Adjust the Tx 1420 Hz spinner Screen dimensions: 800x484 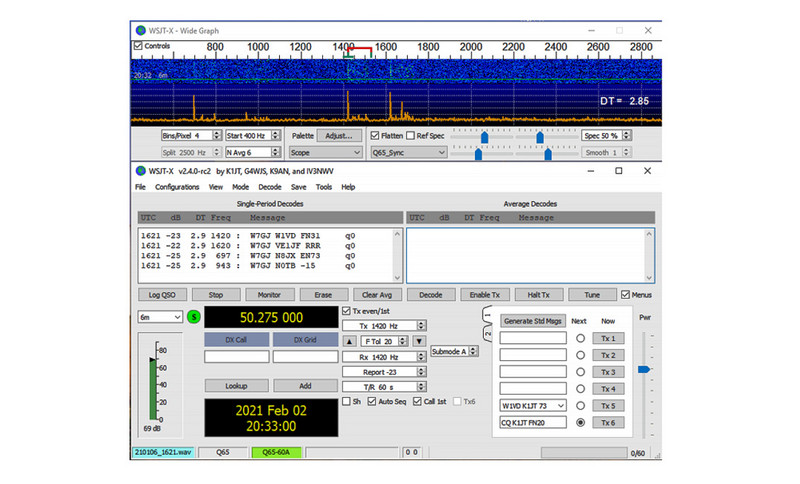click(421, 325)
